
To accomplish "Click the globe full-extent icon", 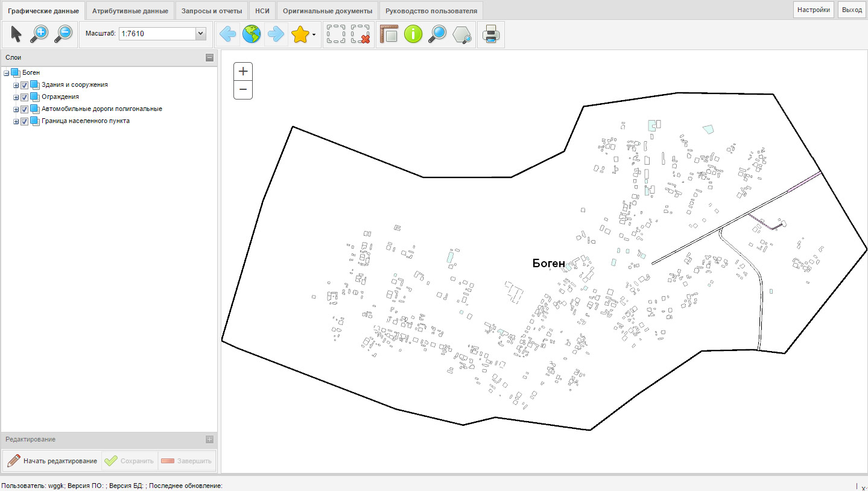I will (x=252, y=34).
